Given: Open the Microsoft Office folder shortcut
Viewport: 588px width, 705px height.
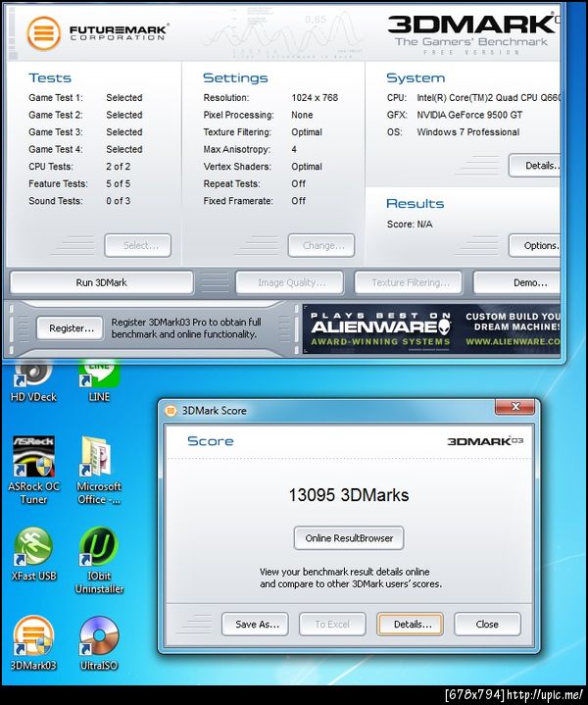Looking at the screenshot, I should point(99,470).
